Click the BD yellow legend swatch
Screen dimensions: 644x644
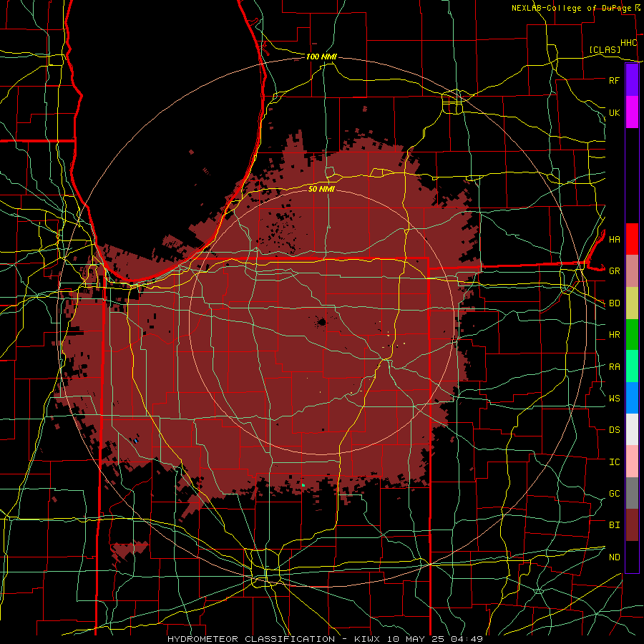(x=632, y=303)
